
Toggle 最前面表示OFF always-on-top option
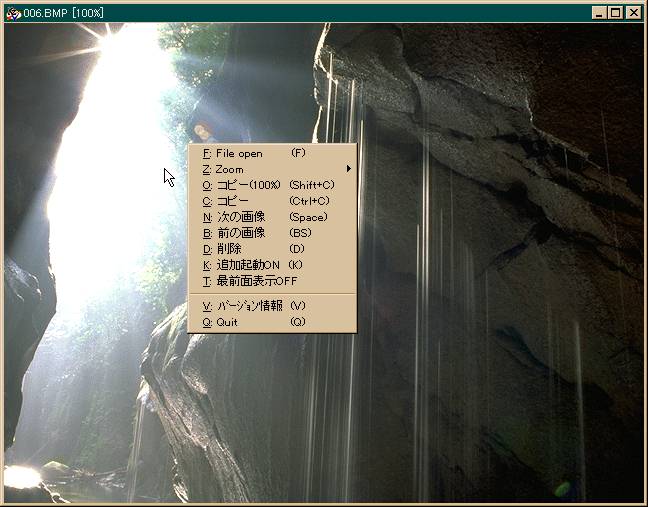pyautogui.click(x=272, y=281)
